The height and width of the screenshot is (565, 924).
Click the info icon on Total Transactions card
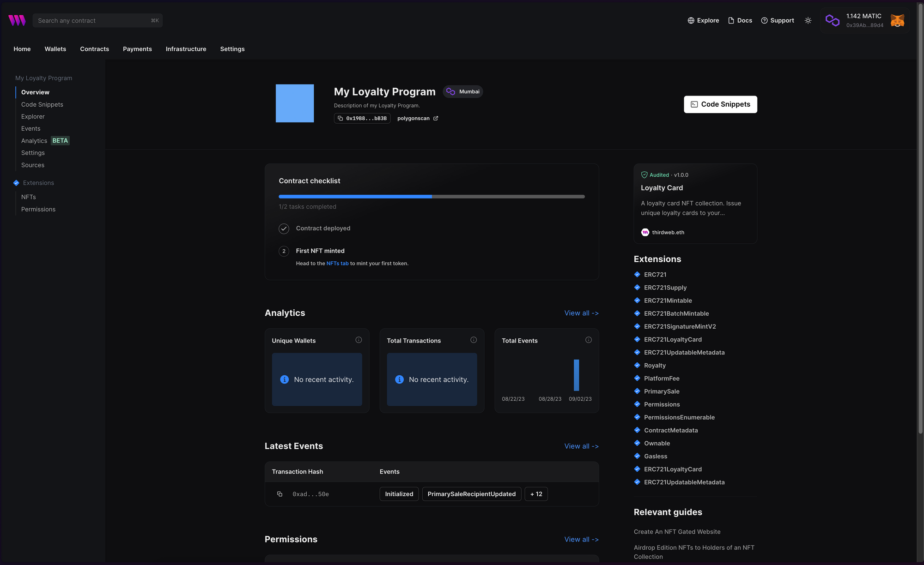pyautogui.click(x=474, y=340)
